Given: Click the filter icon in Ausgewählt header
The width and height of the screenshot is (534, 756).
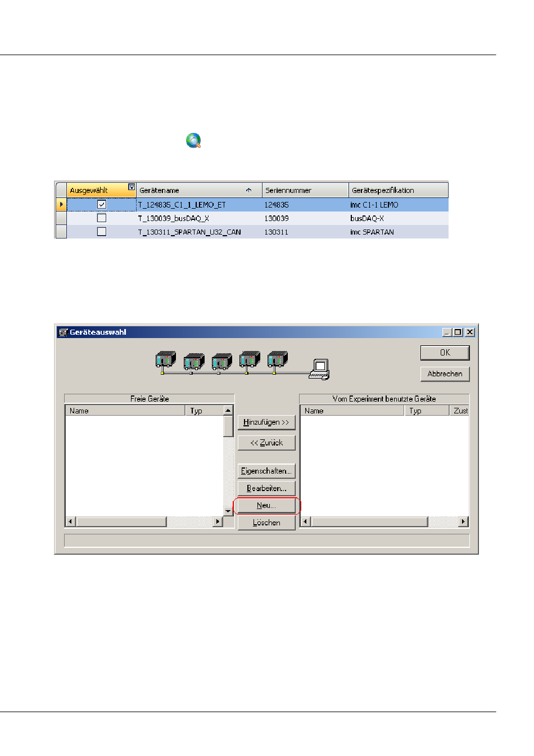Looking at the screenshot, I should 132,187.
